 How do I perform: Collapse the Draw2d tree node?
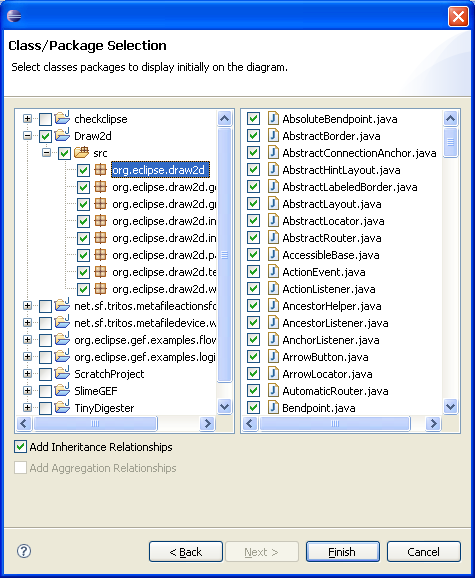(x=27, y=136)
